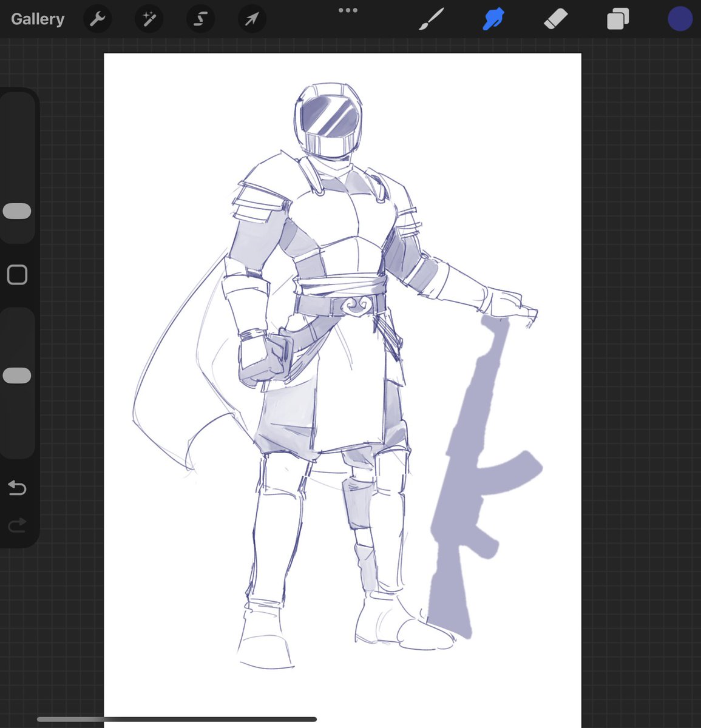Image resolution: width=701 pixels, height=728 pixels.
Task: Activate the Selection tool
Action: [200, 19]
